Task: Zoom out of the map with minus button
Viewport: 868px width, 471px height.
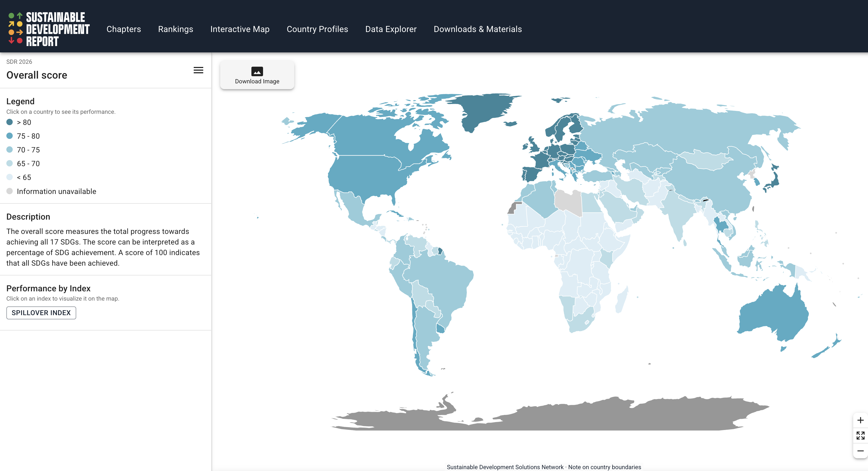Action: [x=860, y=450]
